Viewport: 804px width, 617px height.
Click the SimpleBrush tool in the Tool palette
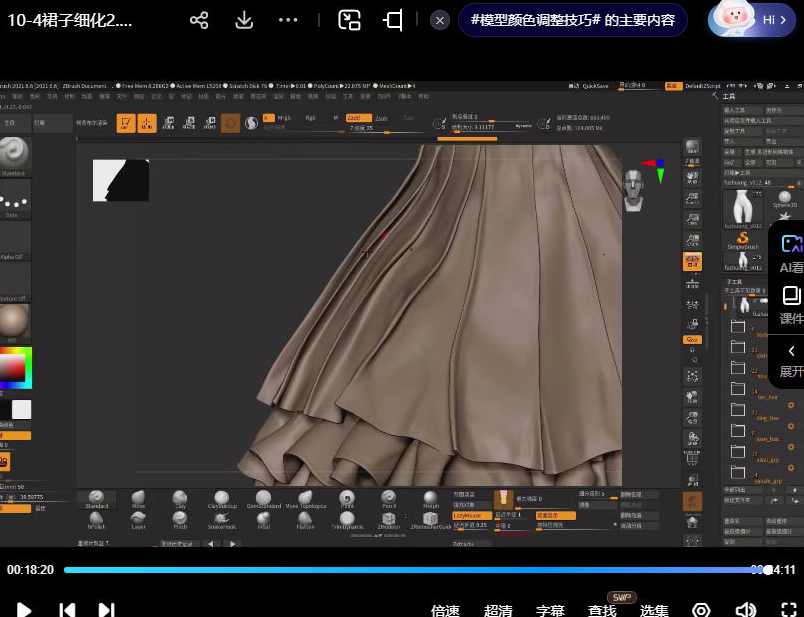(x=743, y=240)
